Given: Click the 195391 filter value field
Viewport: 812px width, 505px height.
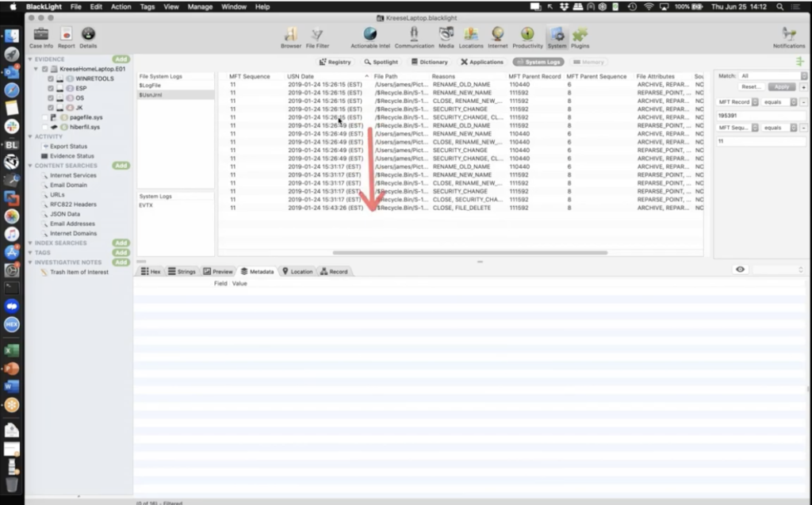Looking at the screenshot, I should click(x=761, y=116).
